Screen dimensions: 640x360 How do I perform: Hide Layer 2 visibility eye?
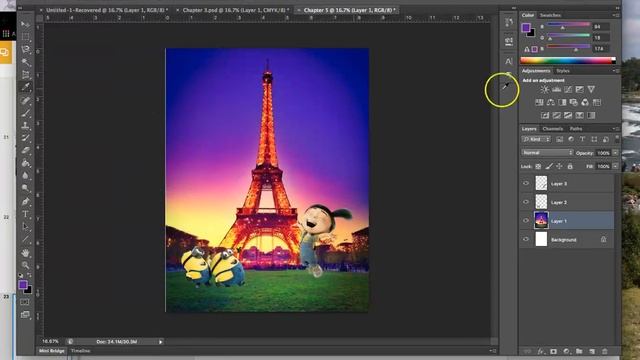tap(526, 202)
